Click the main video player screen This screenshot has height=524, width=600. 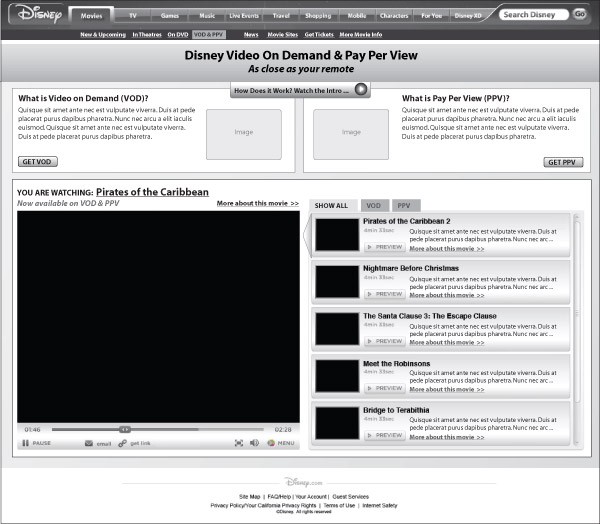coord(158,317)
